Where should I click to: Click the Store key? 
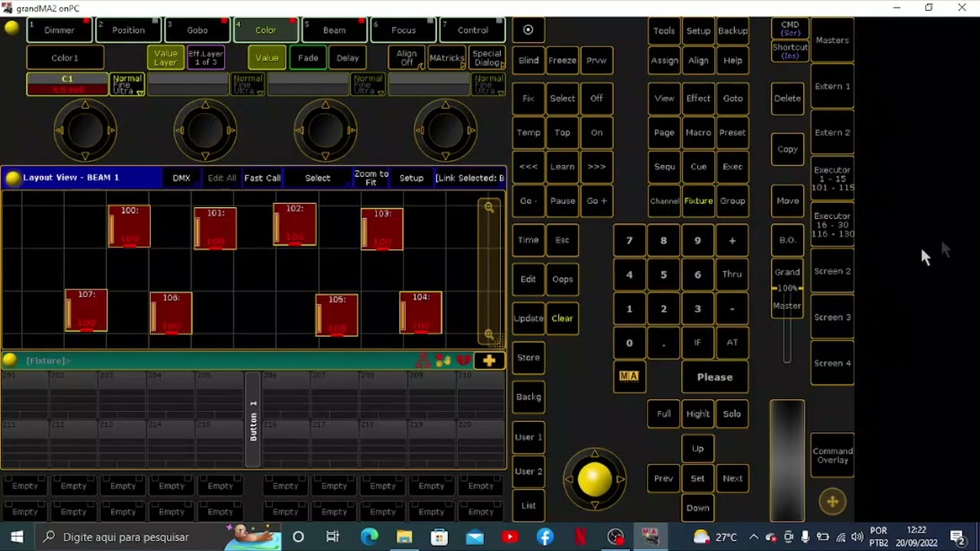pyautogui.click(x=528, y=357)
